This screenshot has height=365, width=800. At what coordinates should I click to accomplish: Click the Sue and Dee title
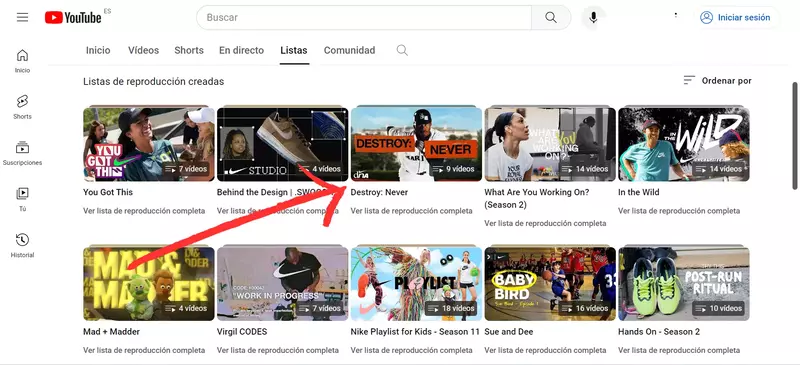(x=509, y=332)
